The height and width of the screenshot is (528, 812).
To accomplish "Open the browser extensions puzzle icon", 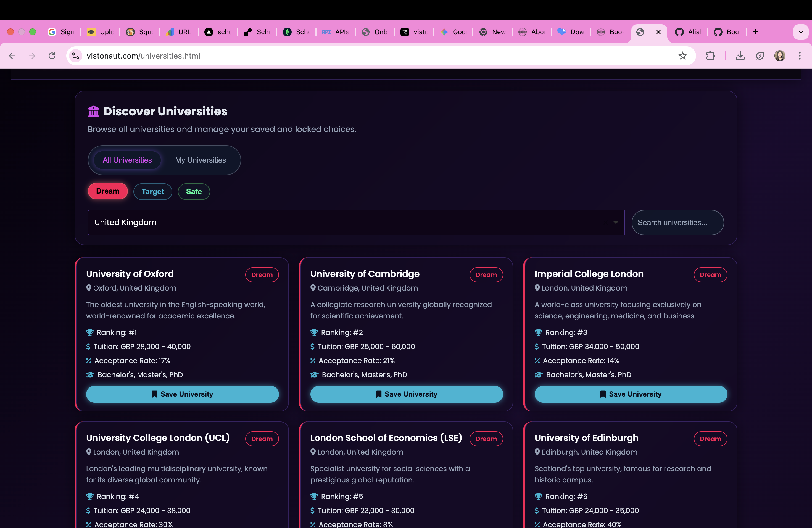I will coord(710,56).
